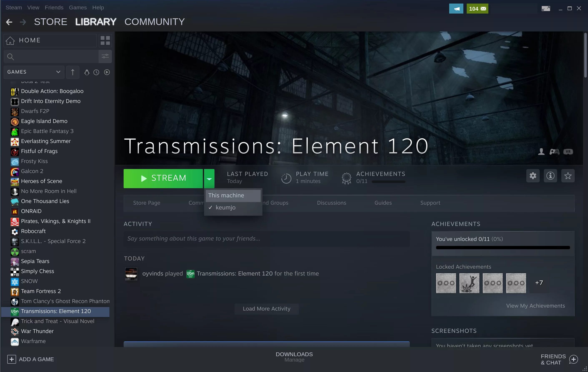The image size is (588, 372).
Task: Go back with the left arrow
Action: pos(9,22)
